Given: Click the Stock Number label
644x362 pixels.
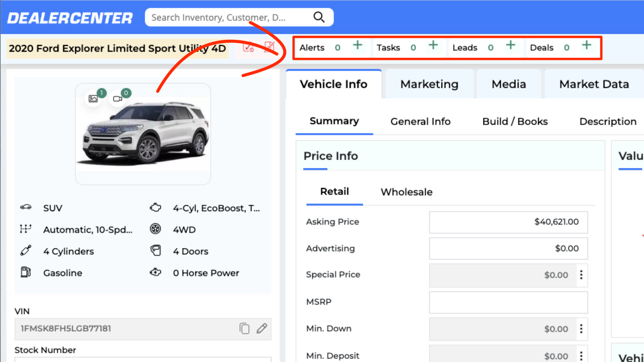Looking at the screenshot, I should pyautogui.click(x=45, y=350).
